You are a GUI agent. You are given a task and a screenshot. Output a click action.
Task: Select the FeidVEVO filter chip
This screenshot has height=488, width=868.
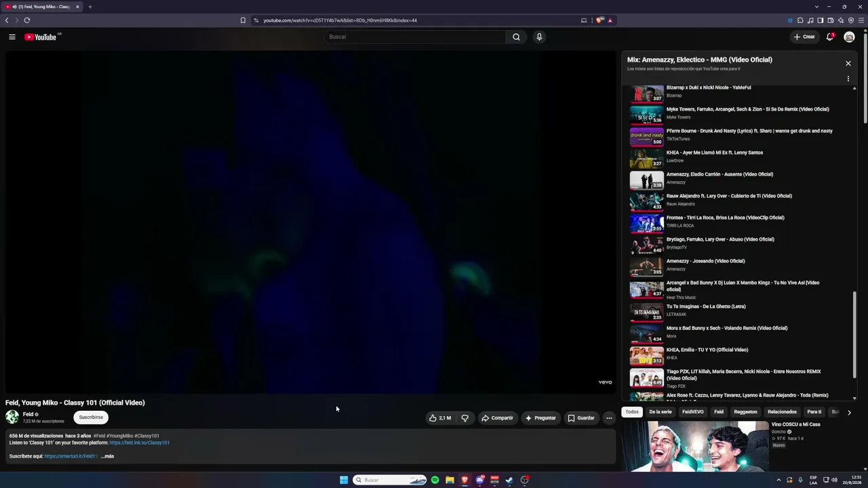(693, 412)
